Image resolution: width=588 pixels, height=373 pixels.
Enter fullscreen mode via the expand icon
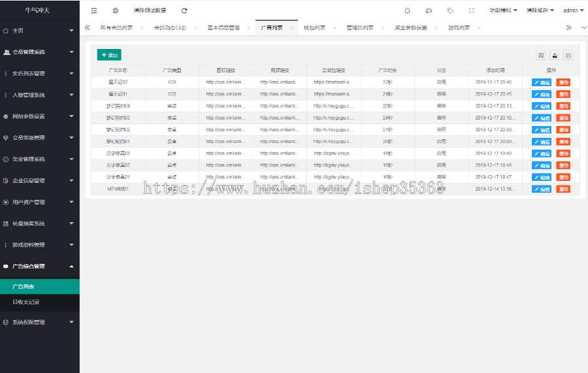coord(472,10)
